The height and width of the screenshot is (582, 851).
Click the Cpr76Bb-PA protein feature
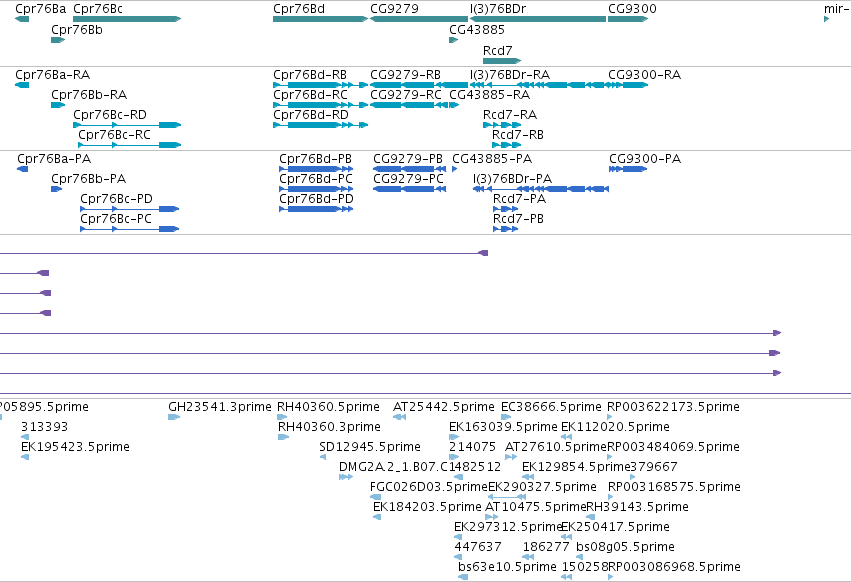tap(56, 189)
